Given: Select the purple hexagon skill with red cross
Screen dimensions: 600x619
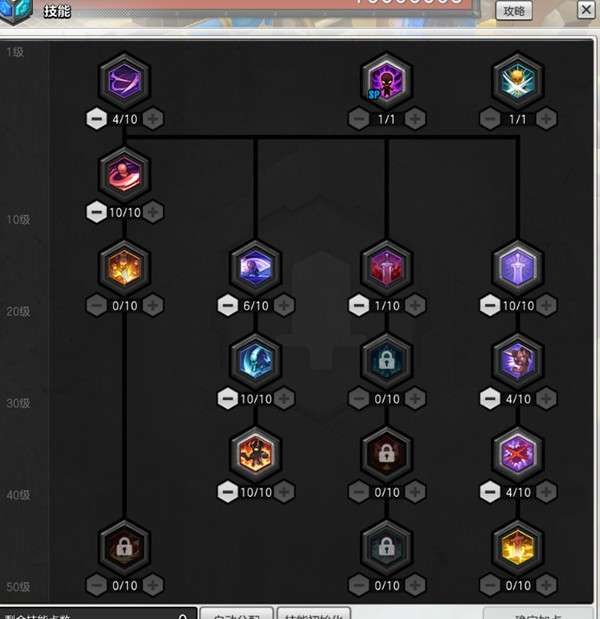Looking at the screenshot, I should pos(518,452).
